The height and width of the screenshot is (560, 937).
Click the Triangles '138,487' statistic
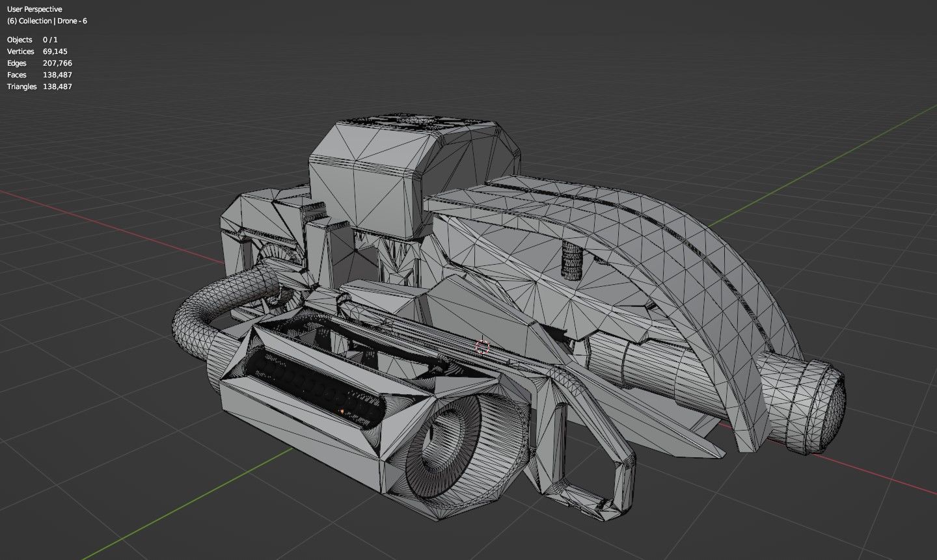point(57,87)
